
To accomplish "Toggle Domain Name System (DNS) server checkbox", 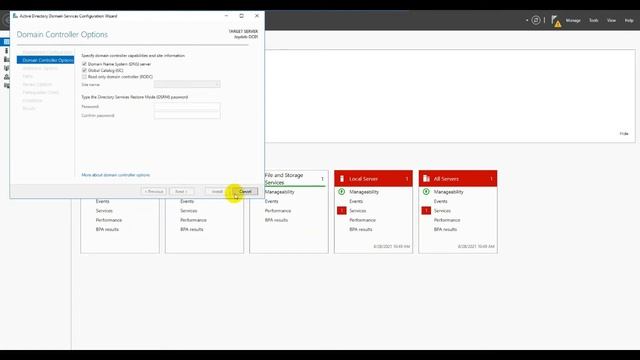I will [84, 64].
